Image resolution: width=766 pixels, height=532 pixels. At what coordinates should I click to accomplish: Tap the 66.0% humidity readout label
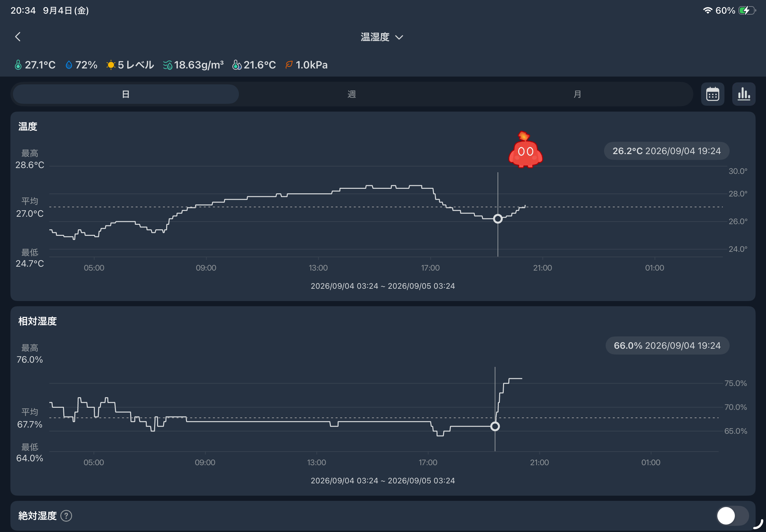pos(667,346)
